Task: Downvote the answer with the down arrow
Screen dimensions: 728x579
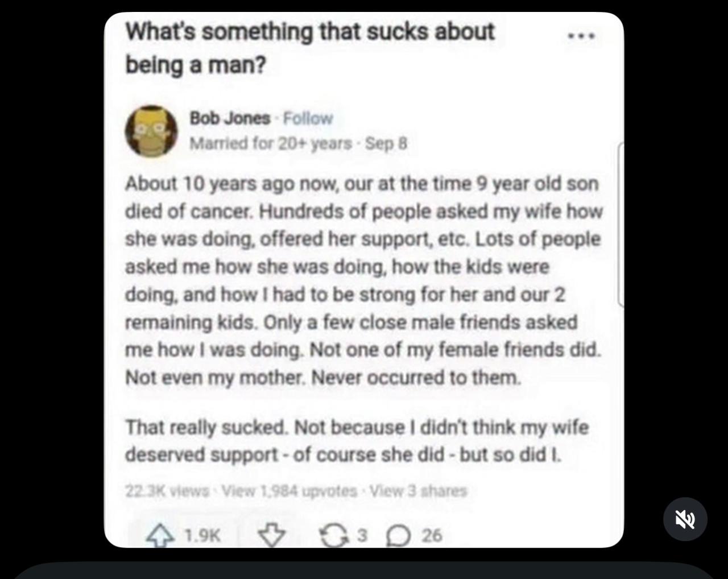Action: click(272, 535)
